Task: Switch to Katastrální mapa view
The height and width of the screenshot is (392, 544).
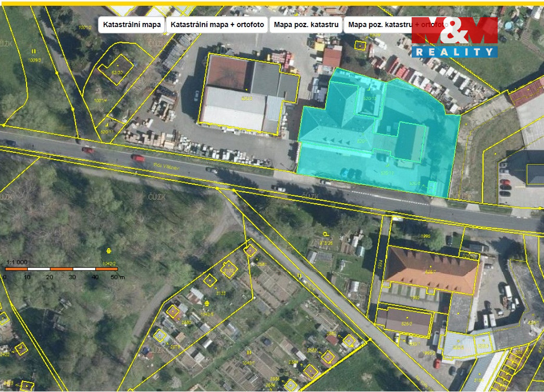Action: point(132,24)
